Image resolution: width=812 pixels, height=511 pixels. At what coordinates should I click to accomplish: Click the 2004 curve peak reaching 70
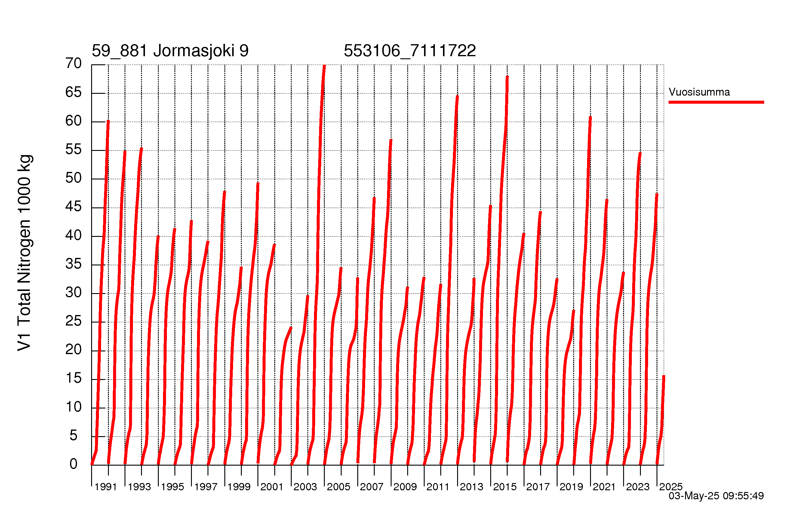[x=324, y=66]
